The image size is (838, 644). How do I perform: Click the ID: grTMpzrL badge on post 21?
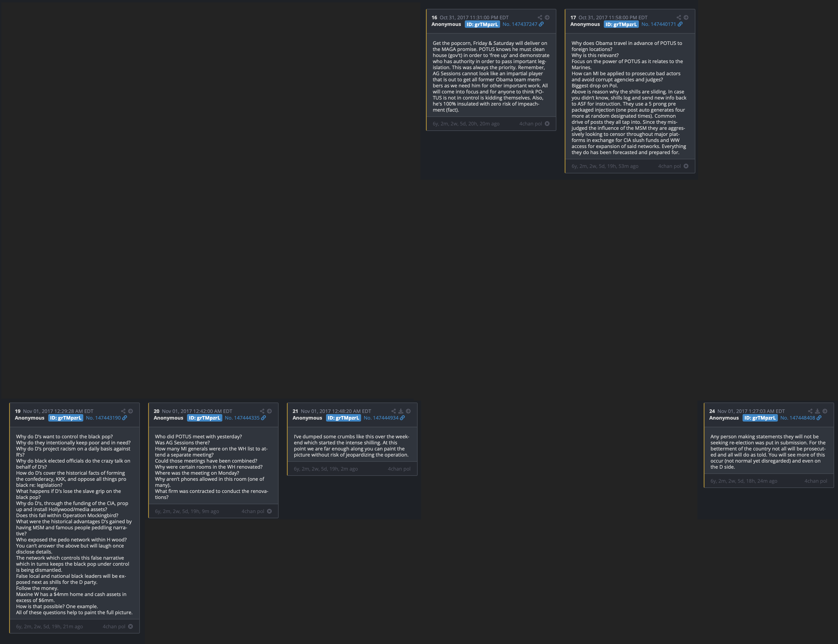click(x=343, y=418)
